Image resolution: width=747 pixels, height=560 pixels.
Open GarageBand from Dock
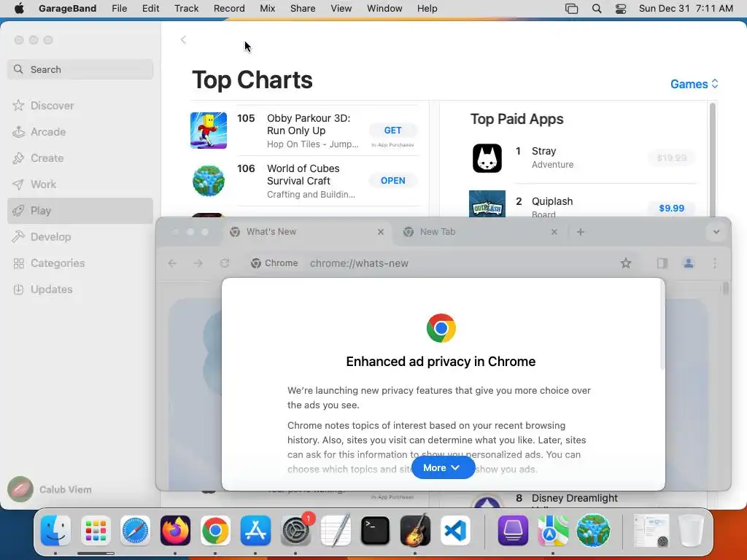click(415, 531)
